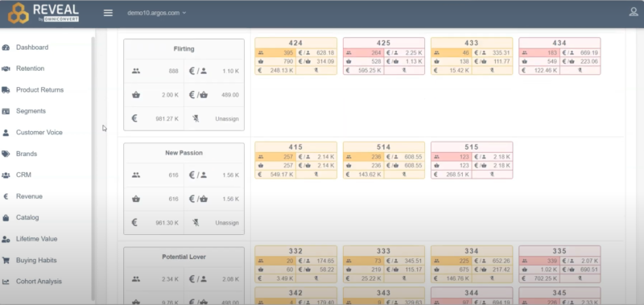This screenshot has width=644, height=305.
Task: Click the user profile icon
Action: (634, 12)
